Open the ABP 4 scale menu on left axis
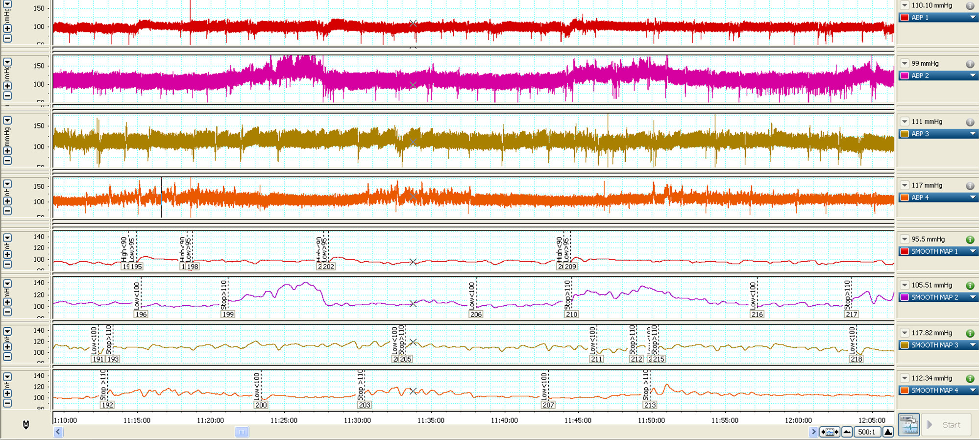The image size is (980, 440). click(x=7, y=184)
